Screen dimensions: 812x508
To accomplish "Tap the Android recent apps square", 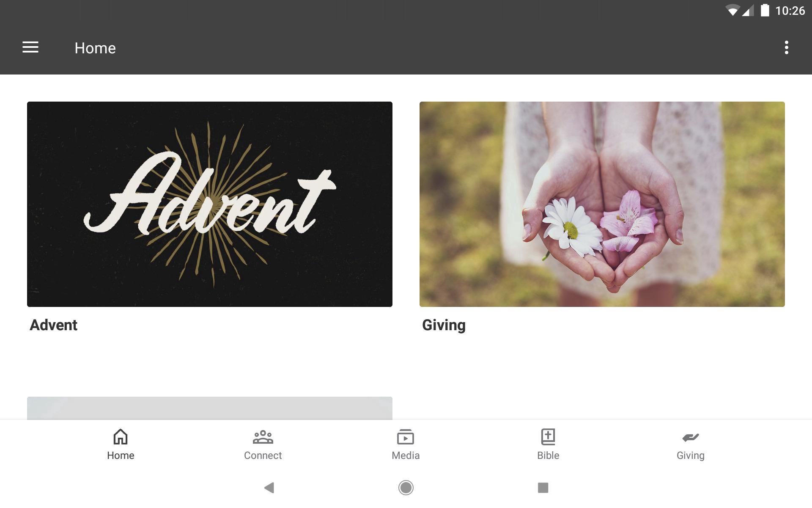I will click(543, 488).
